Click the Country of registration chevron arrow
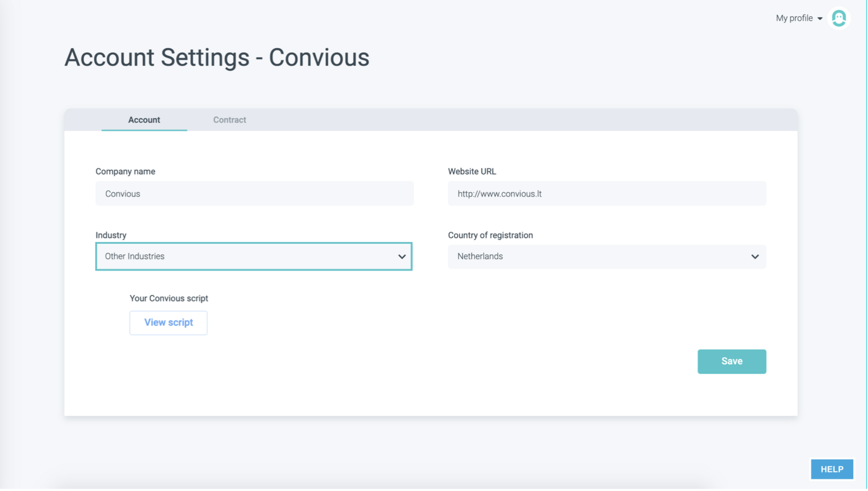The height and width of the screenshot is (491, 868). pyautogui.click(x=755, y=257)
